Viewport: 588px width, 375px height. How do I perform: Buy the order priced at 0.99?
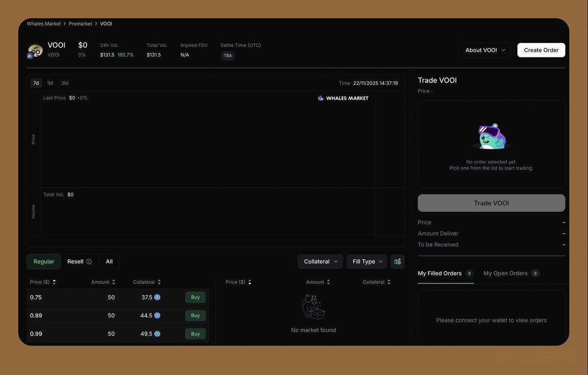[x=196, y=334]
